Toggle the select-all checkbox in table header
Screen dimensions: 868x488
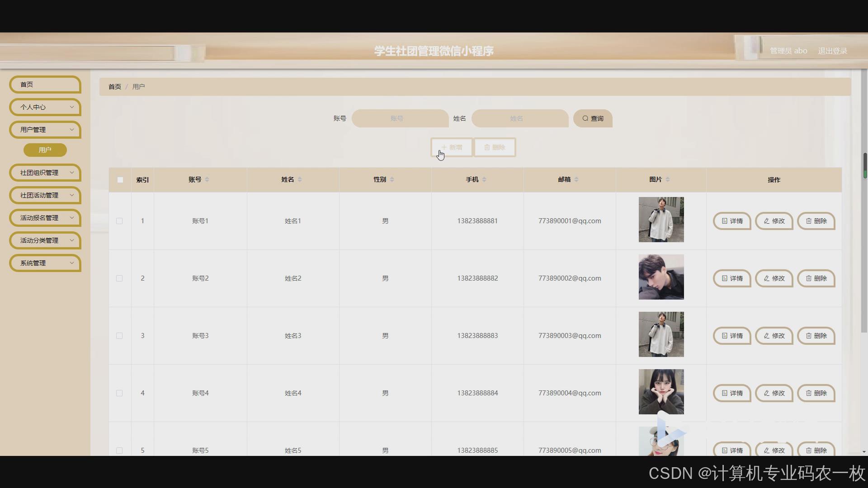pyautogui.click(x=120, y=180)
